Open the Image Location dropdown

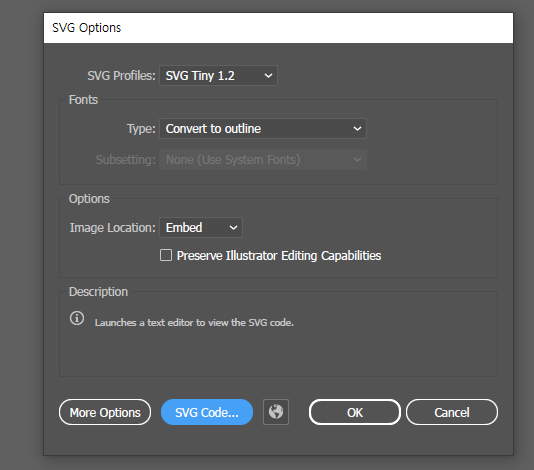click(201, 228)
